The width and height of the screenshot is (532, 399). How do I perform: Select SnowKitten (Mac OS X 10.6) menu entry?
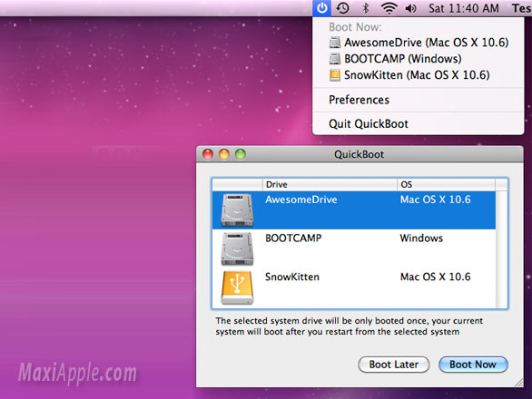[x=418, y=75]
